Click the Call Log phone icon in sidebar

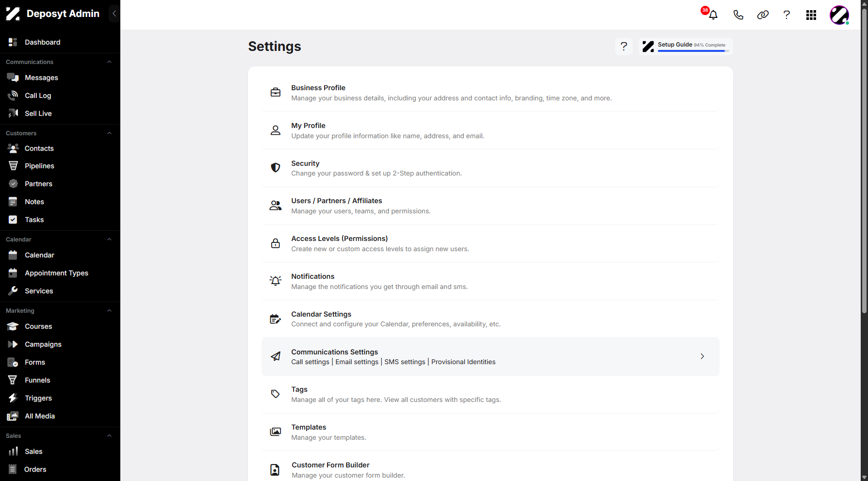(13, 96)
